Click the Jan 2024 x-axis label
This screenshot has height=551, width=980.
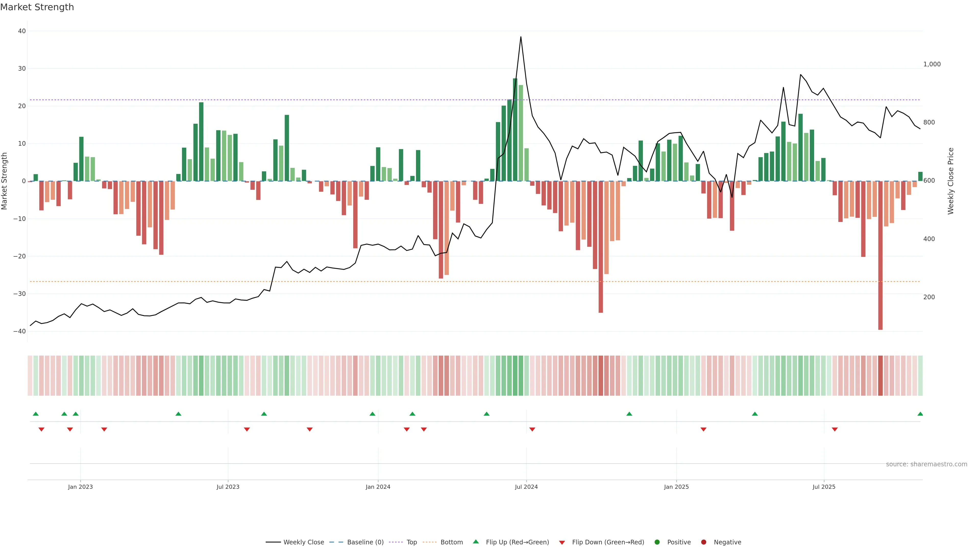click(378, 487)
